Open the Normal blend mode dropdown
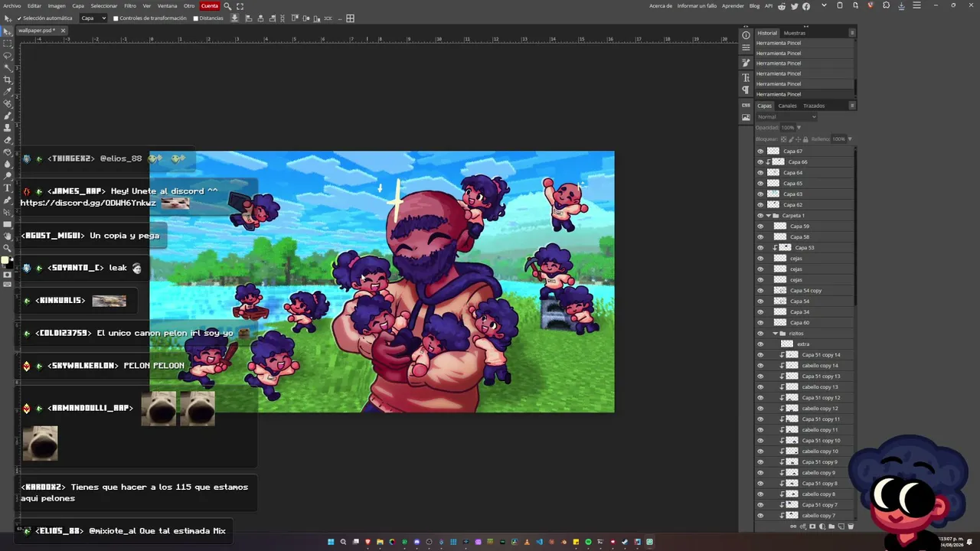The image size is (980, 551). (786, 117)
